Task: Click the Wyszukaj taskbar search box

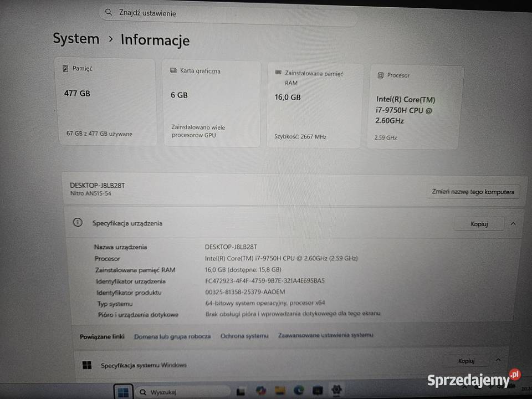Action: point(183,392)
